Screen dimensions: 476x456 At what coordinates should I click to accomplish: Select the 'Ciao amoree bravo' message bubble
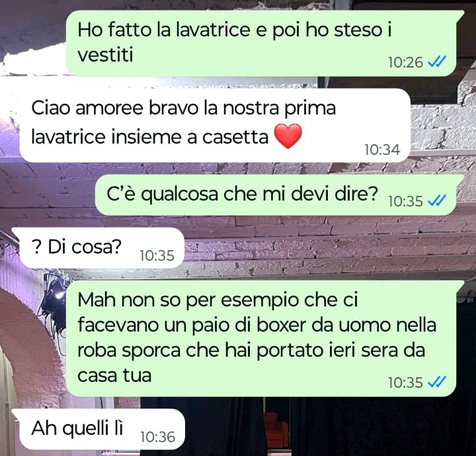(215, 125)
